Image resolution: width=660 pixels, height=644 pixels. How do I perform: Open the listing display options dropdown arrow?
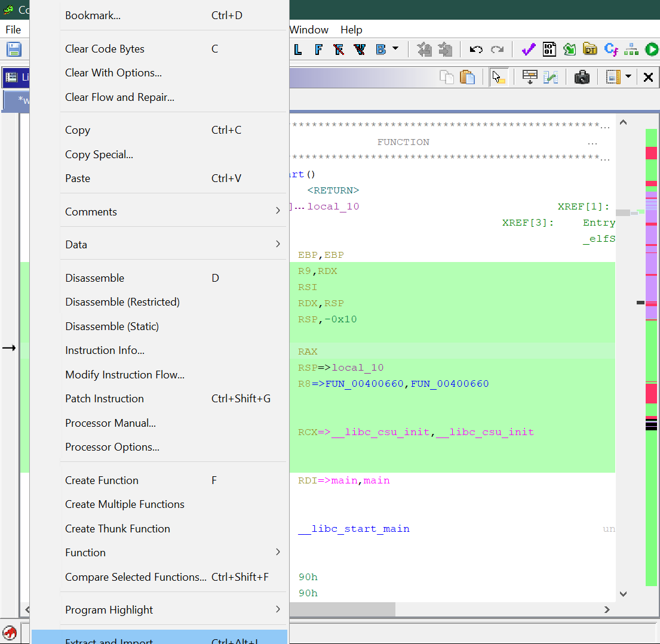(628, 77)
